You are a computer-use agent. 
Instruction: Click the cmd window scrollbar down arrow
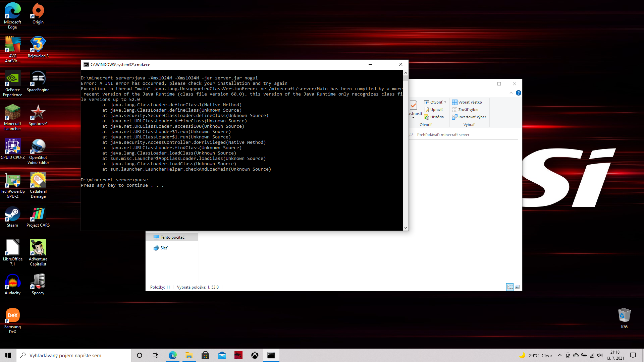click(x=406, y=228)
